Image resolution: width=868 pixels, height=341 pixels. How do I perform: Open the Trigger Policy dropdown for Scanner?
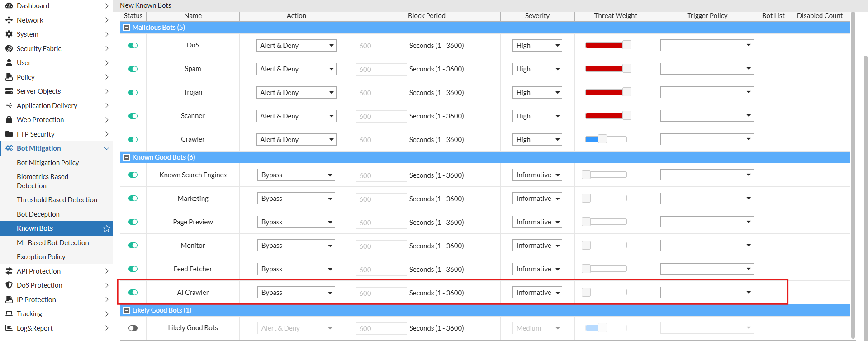pyautogui.click(x=707, y=116)
